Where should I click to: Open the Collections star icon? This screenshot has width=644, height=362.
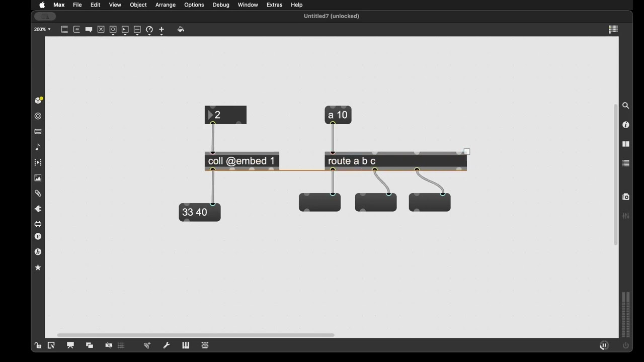(38, 267)
